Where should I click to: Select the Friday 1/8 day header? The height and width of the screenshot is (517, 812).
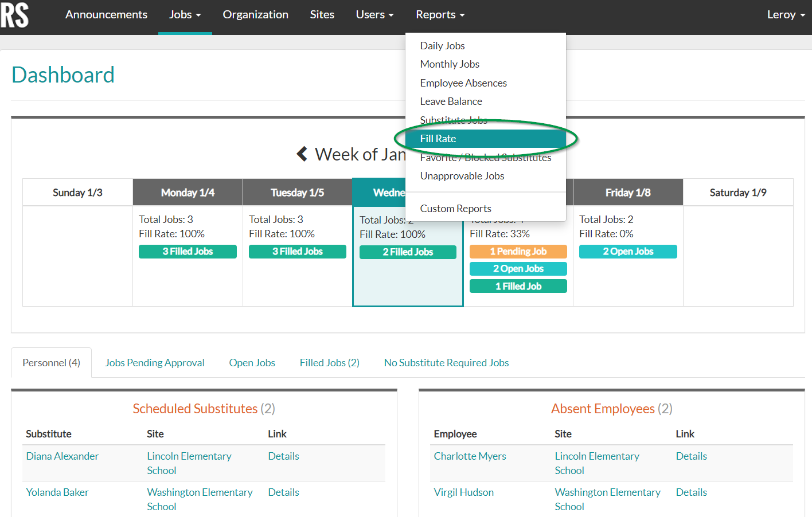[628, 193]
